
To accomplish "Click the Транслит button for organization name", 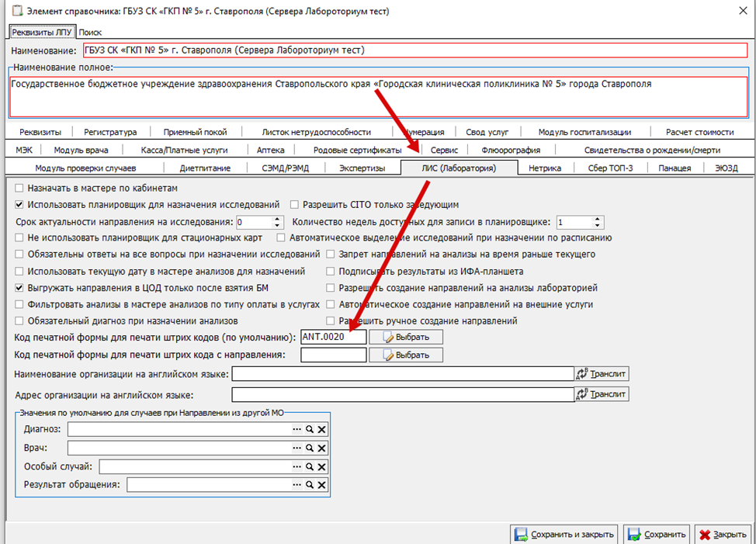I will pos(602,374).
